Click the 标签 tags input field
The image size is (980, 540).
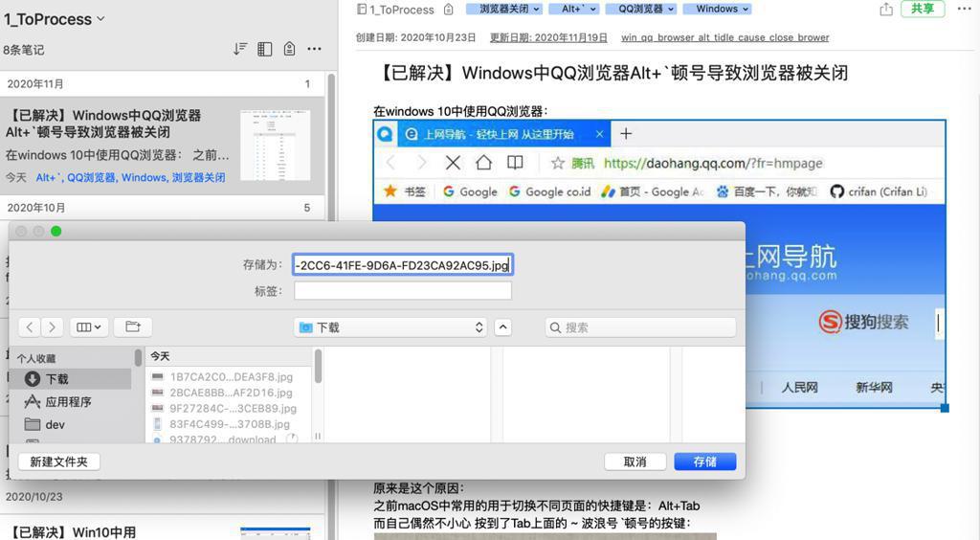pyautogui.click(x=403, y=291)
